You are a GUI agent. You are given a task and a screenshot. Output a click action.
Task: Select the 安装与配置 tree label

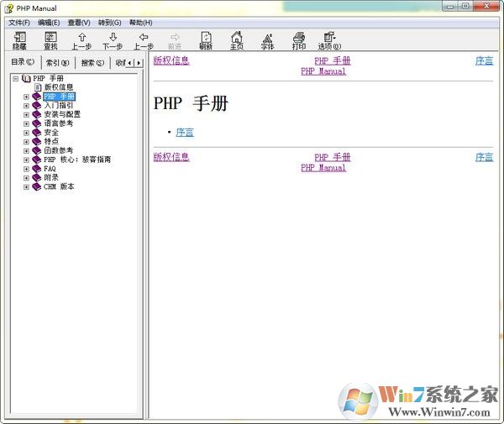point(62,114)
